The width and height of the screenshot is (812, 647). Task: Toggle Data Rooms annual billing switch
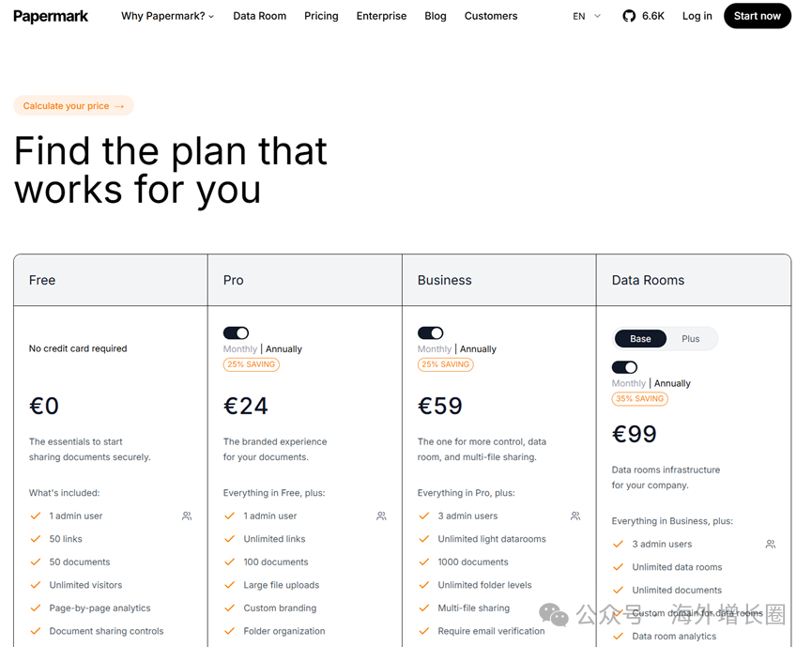(x=624, y=367)
